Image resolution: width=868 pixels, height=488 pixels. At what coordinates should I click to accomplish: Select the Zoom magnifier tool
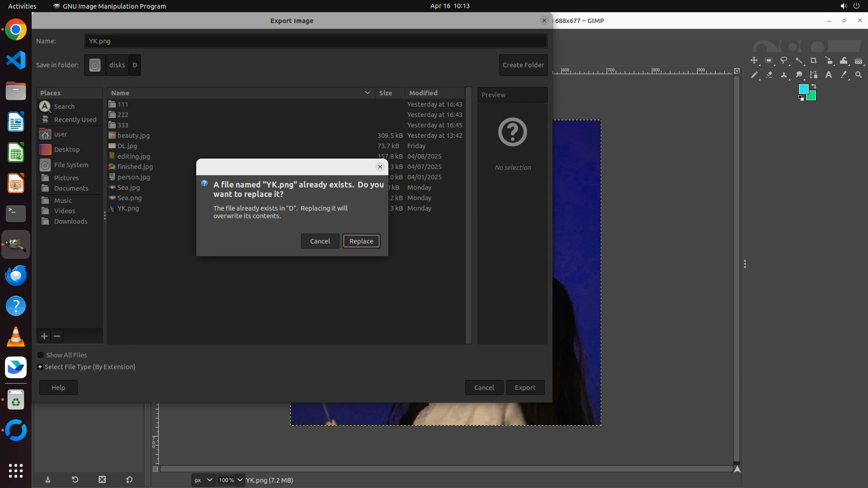tap(859, 75)
